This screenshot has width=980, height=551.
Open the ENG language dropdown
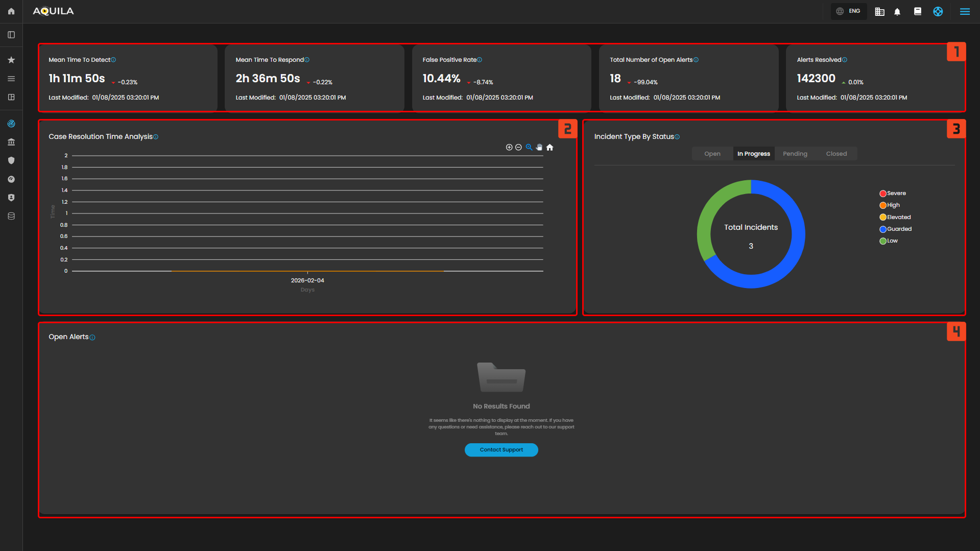[849, 11]
